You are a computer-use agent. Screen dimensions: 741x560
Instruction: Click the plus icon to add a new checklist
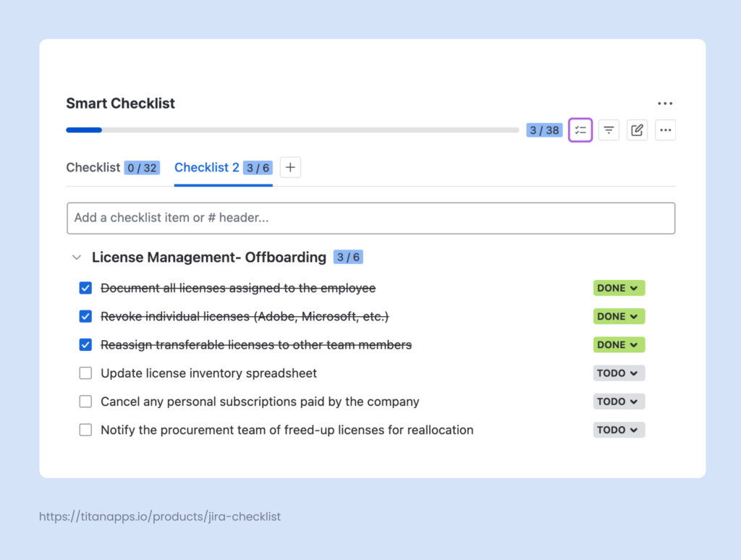(x=290, y=166)
